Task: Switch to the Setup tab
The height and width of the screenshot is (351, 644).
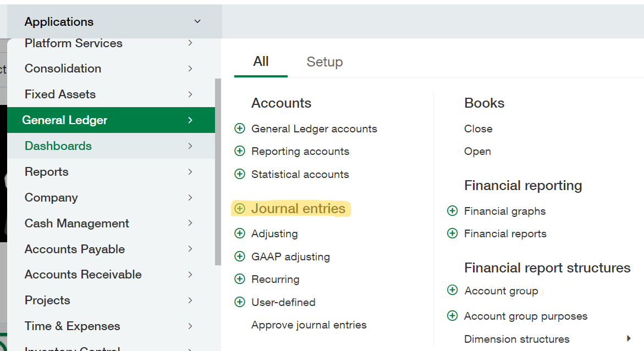Action: [324, 62]
